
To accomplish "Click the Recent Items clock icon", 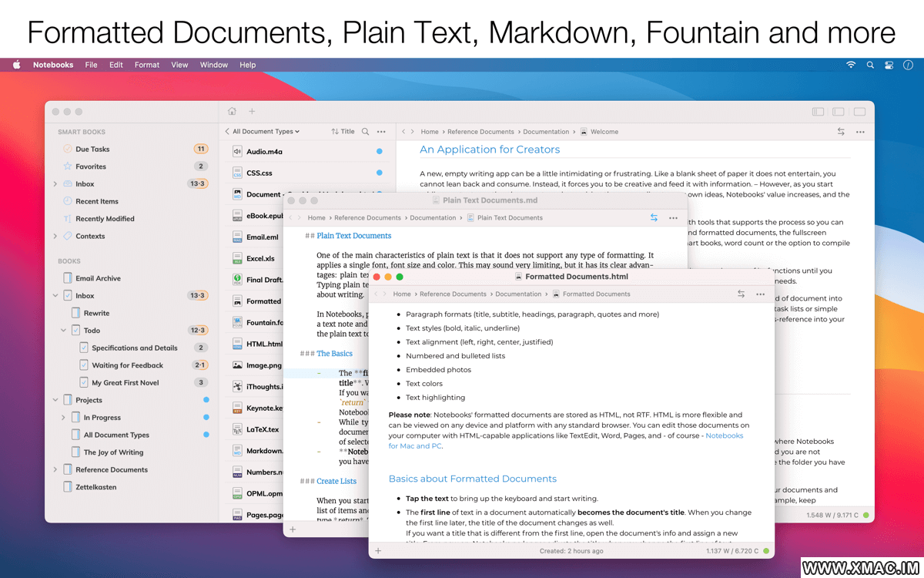I will click(68, 201).
